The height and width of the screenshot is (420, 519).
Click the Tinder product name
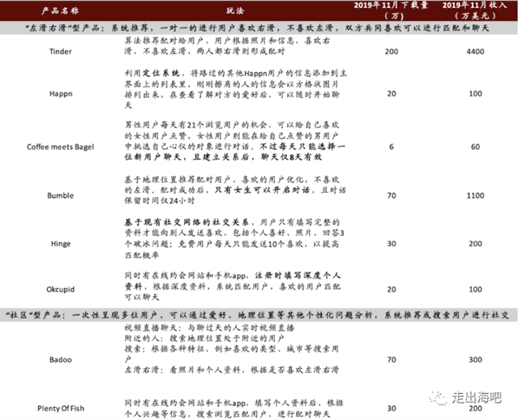[60, 51]
